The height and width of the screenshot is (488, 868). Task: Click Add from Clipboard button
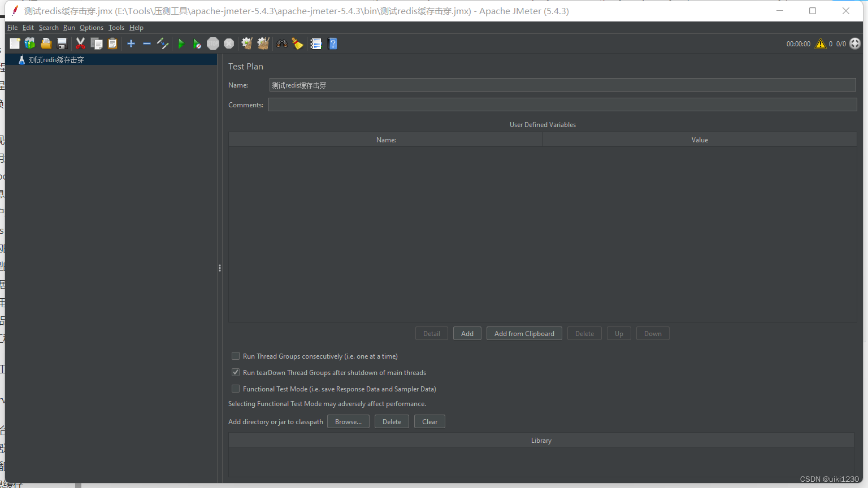coord(524,333)
